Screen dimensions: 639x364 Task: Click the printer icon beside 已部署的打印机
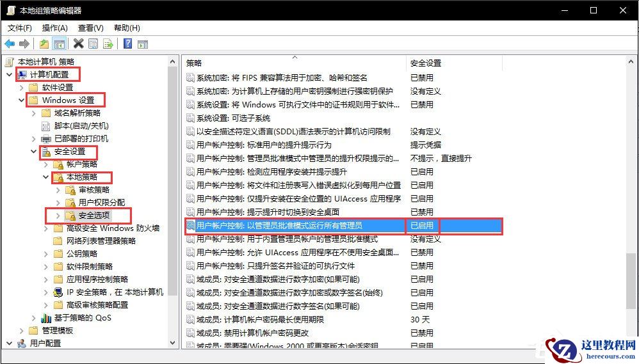pyautogui.click(x=46, y=139)
